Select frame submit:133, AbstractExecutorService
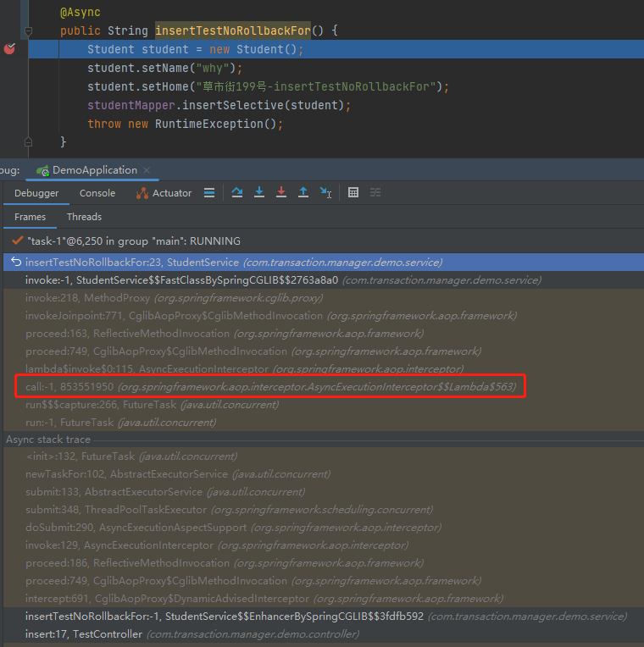 tap(324, 492)
